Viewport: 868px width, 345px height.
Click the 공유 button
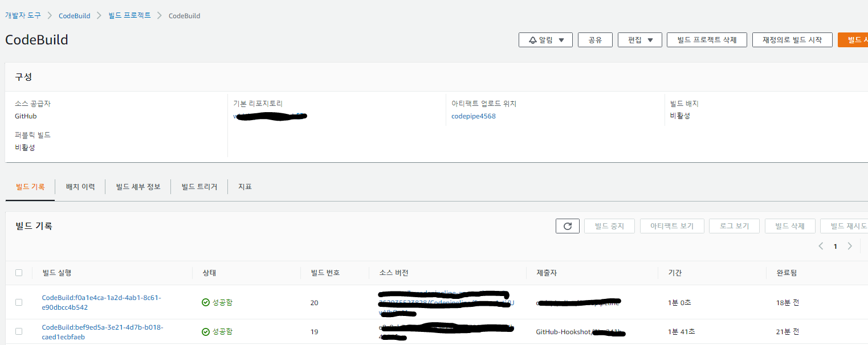coord(595,40)
